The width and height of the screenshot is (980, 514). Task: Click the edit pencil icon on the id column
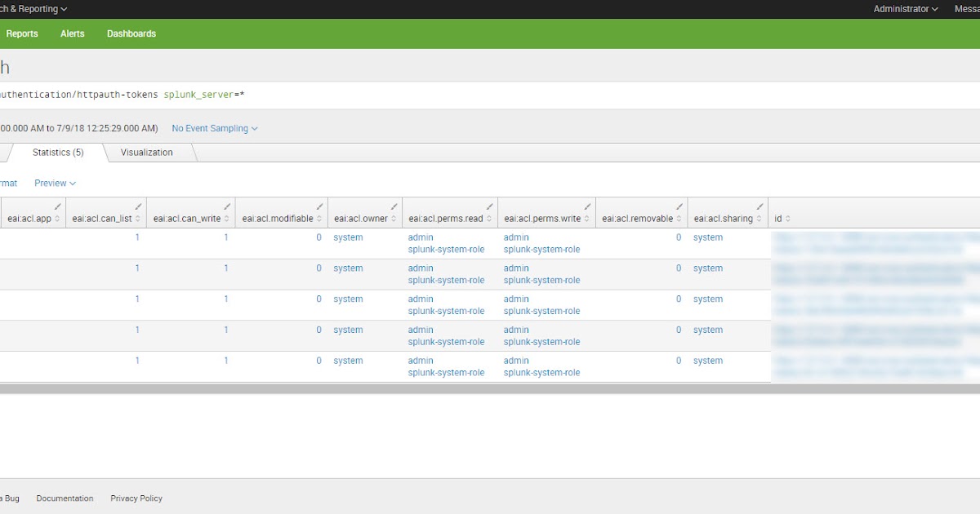pos(972,206)
